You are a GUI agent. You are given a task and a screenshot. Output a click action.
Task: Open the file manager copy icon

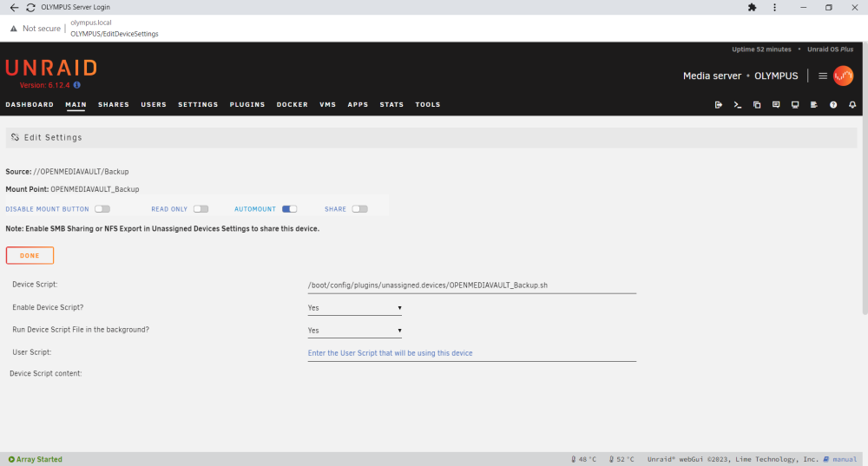(757, 105)
